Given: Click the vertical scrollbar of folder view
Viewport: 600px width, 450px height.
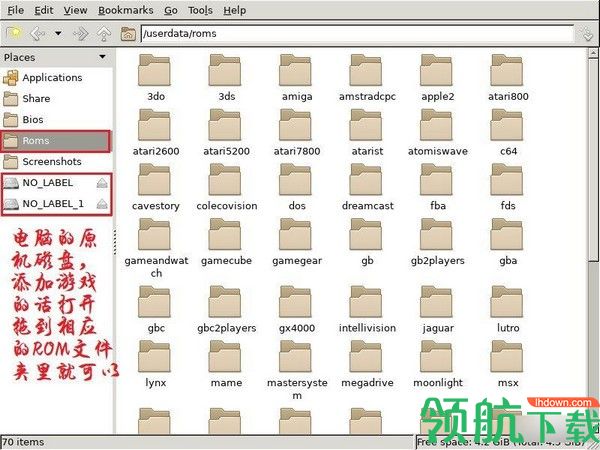Looking at the screenshot, I should [x=593, y=241].
